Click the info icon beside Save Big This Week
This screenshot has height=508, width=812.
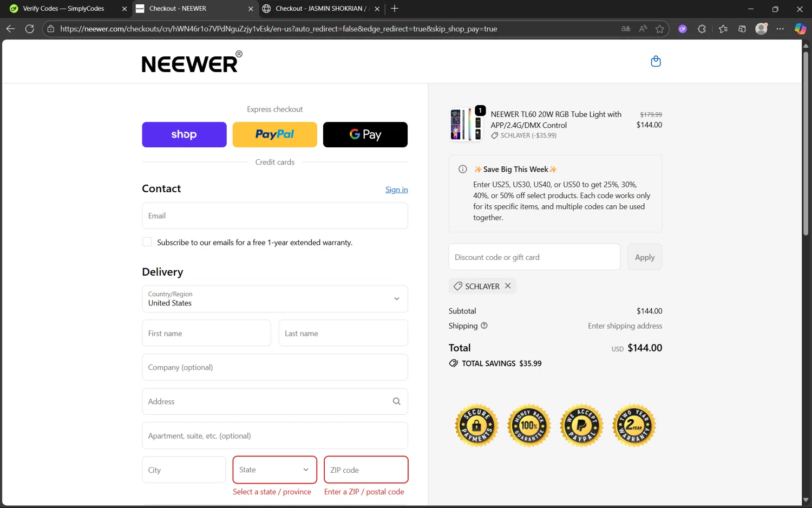[462, 169]
